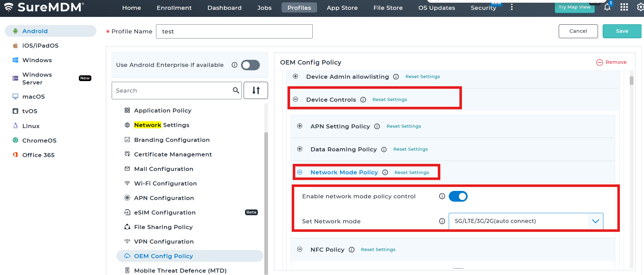644x275 pixels.
Task: Save the profile
Action: (622, 31)
